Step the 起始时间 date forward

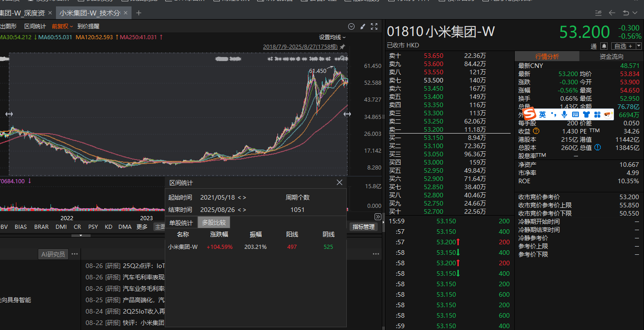click(x=244, y=197)
